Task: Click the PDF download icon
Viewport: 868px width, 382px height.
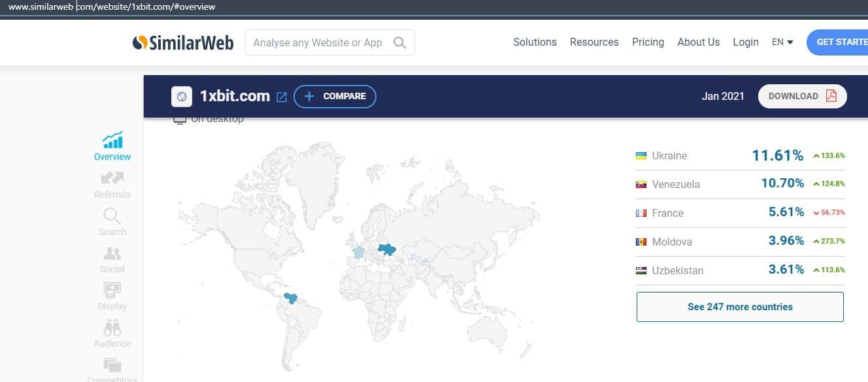Action: (831, 96)
